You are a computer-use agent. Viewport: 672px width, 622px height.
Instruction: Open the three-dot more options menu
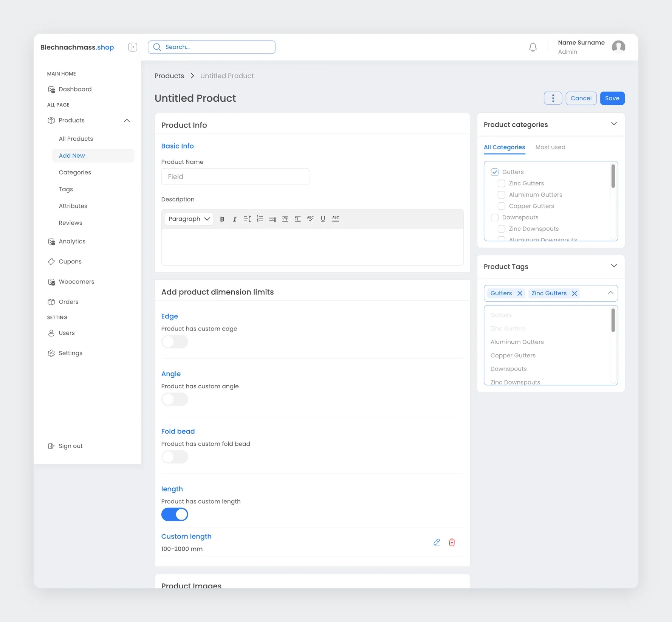[553, 98]
